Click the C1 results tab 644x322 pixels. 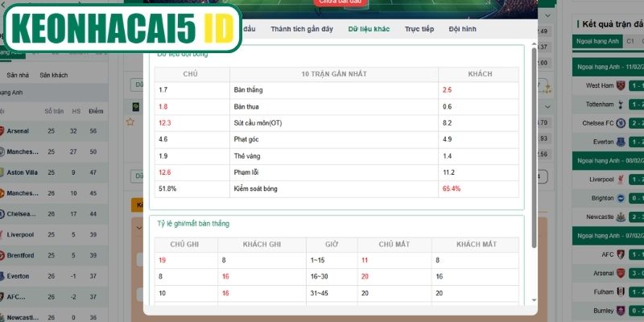coord(630,42)
